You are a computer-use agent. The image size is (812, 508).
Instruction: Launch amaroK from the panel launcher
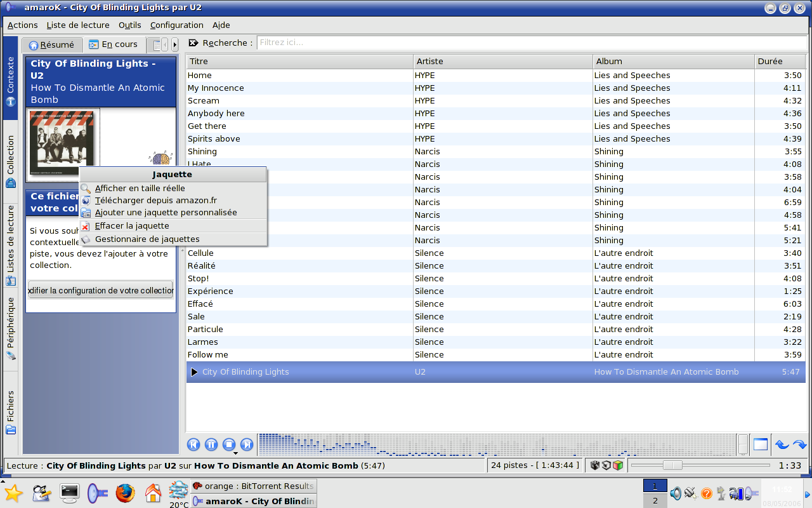tap(97, 493)
